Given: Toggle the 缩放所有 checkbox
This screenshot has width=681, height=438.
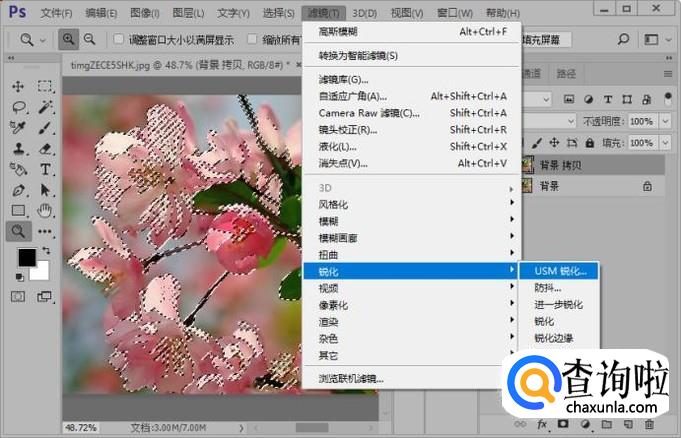Looking at the screenshot, I should click(x=252, y=39).
